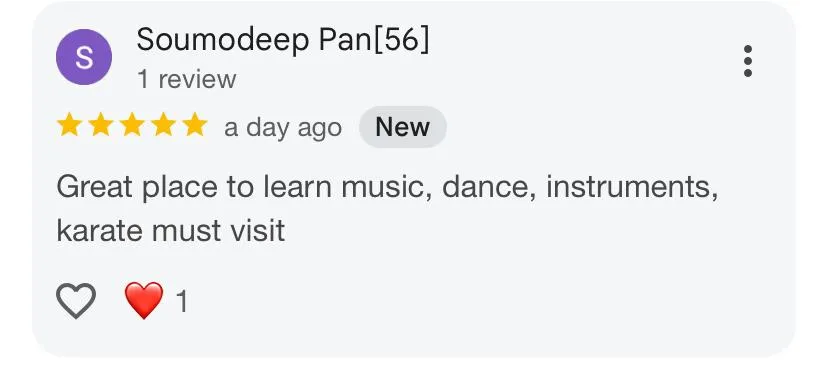
Task: Click the '1 review' contributor text
Action: click(186, 79)
